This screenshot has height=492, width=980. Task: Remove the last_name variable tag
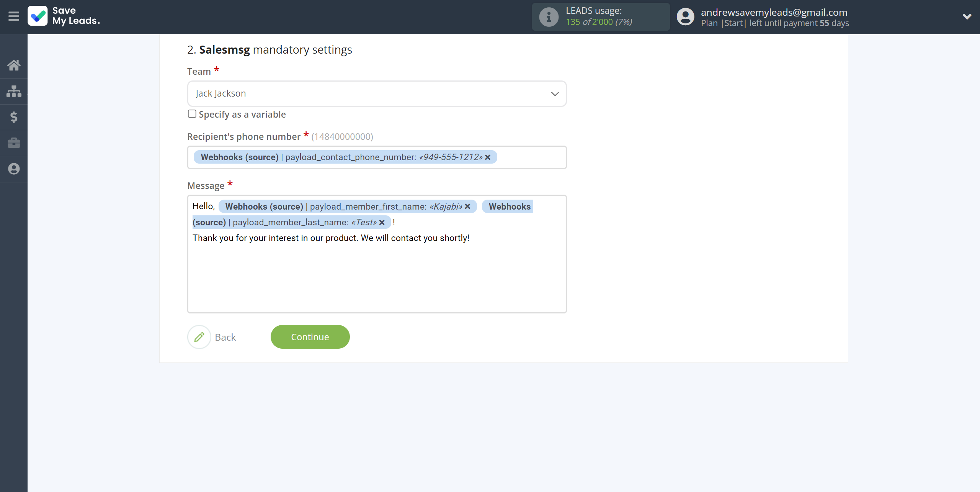[382, 223]
